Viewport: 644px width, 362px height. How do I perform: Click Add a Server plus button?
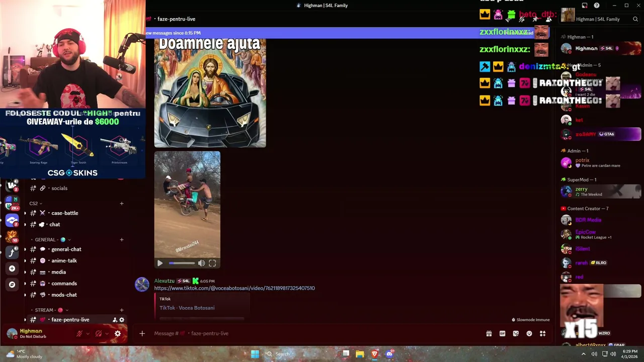point(12,268)
